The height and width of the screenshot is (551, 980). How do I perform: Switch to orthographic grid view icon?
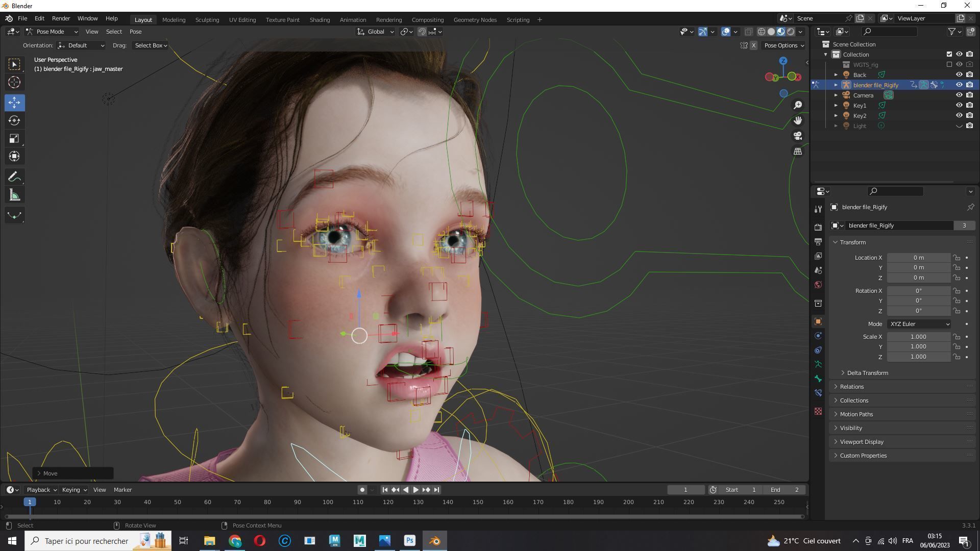click(798, 152)
